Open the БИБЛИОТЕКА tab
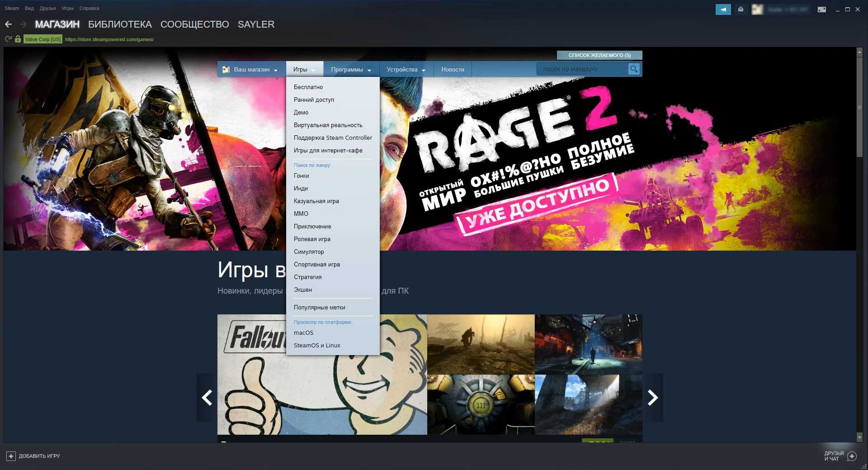This screenshot has height=470, width=868. (x=120, y=24)
